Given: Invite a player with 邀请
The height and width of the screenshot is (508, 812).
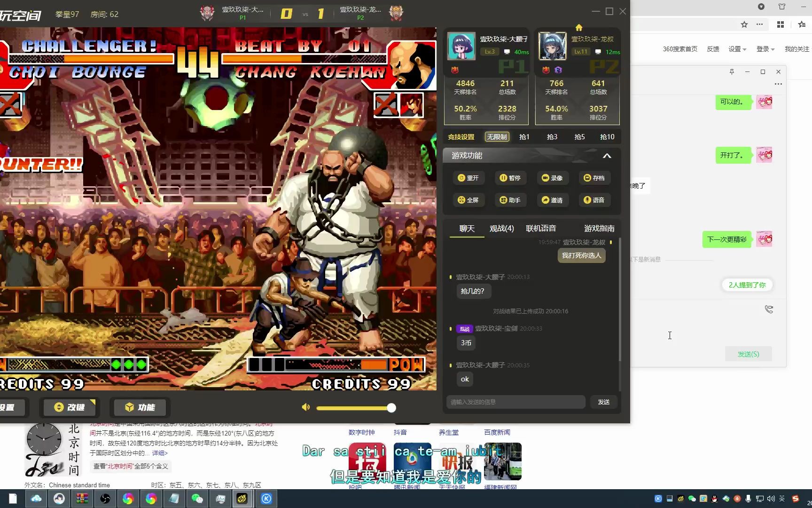Looking at the screenshot, I should pos(552,200).
